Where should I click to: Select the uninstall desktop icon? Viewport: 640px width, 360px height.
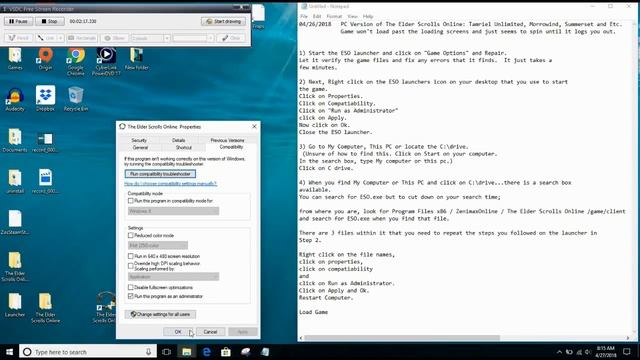pos(15,181)
